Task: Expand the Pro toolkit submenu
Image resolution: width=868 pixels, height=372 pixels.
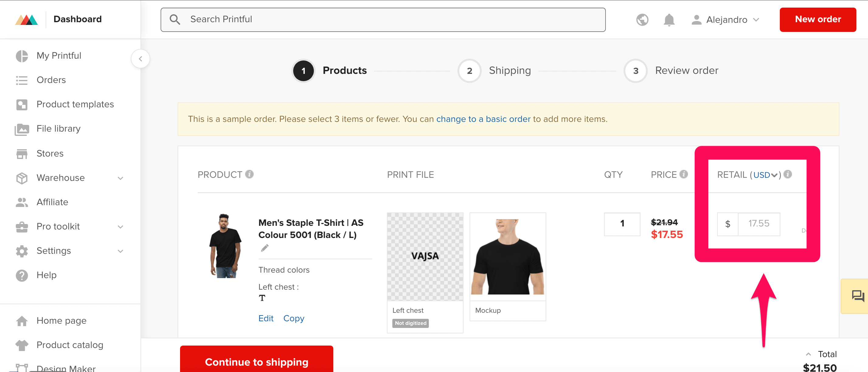Action: [x=120, y=226]
